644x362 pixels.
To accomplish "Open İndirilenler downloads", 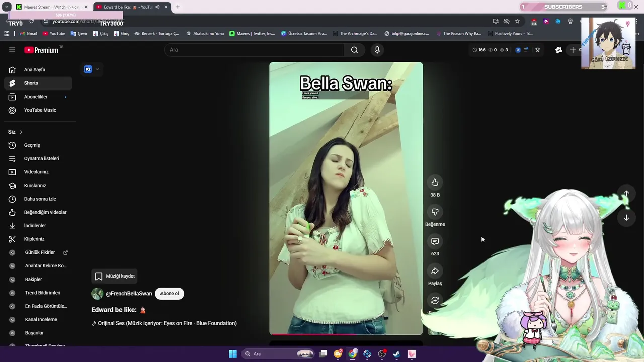I will (x=38, y=226).
